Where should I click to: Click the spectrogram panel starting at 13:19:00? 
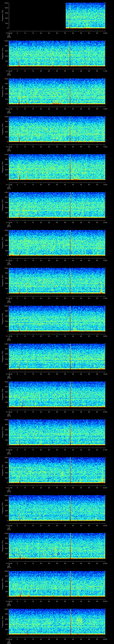pyautogui.click(x=57, y=394)
